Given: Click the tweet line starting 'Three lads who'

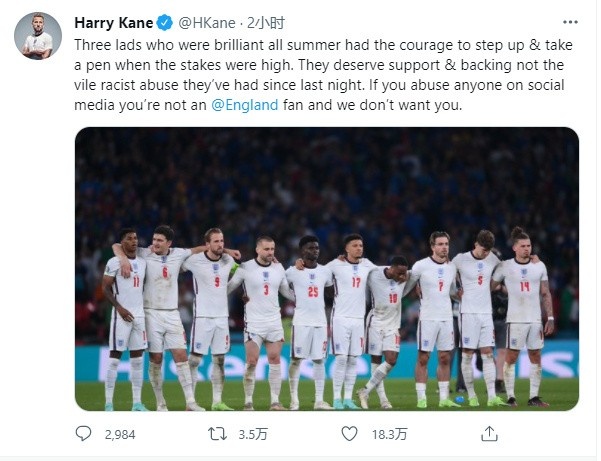Looking at the screenshot, I should tap(323, 45).
